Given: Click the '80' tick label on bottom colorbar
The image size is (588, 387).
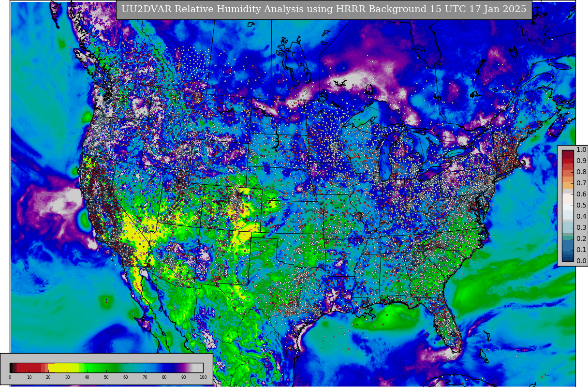Looking at the screenshot, I should coord(164,377).
